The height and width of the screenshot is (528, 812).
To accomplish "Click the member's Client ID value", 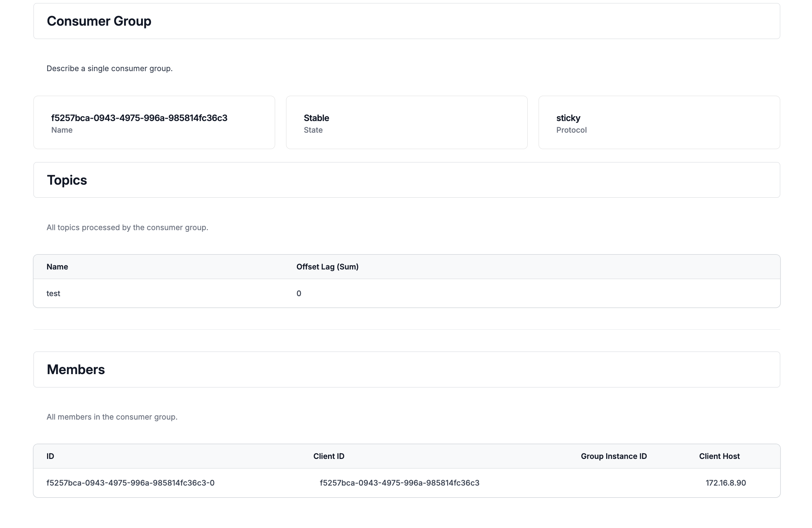I will click(x=399, y=483).
